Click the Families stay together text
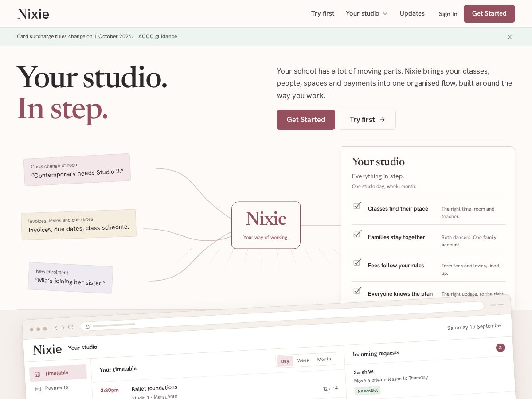 (x=396, y=237)
